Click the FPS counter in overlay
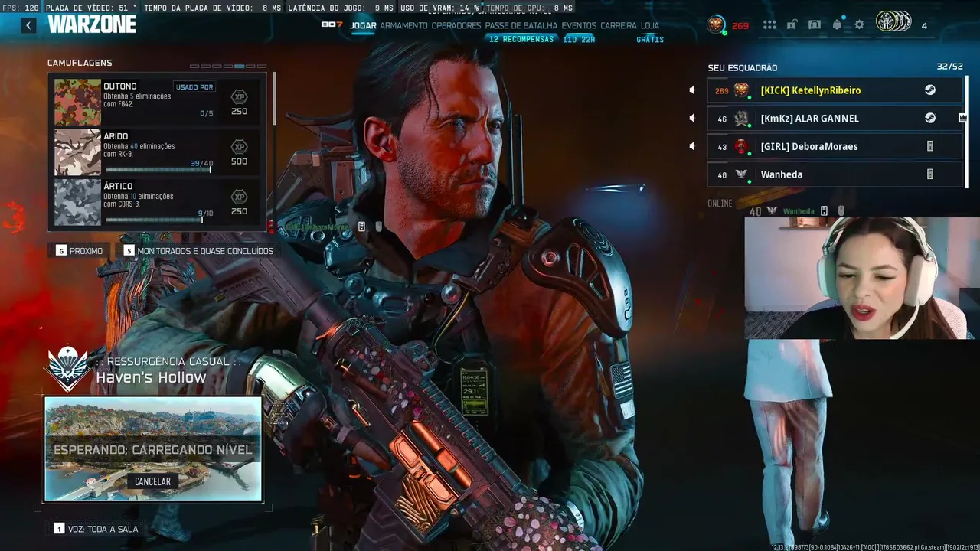The height and width of the screenshot is (551, 980). pos(21,8)
